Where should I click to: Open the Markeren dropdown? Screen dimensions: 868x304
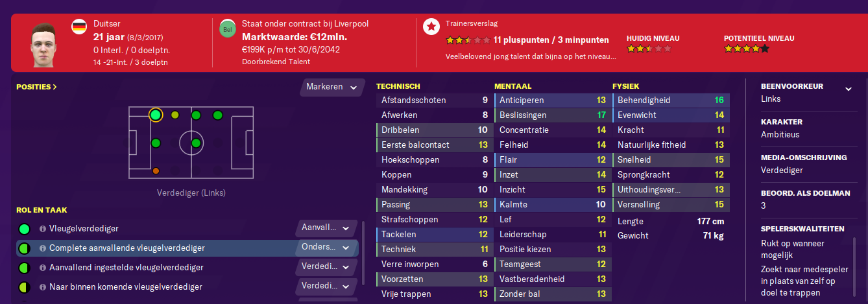[x=332, y=87]
